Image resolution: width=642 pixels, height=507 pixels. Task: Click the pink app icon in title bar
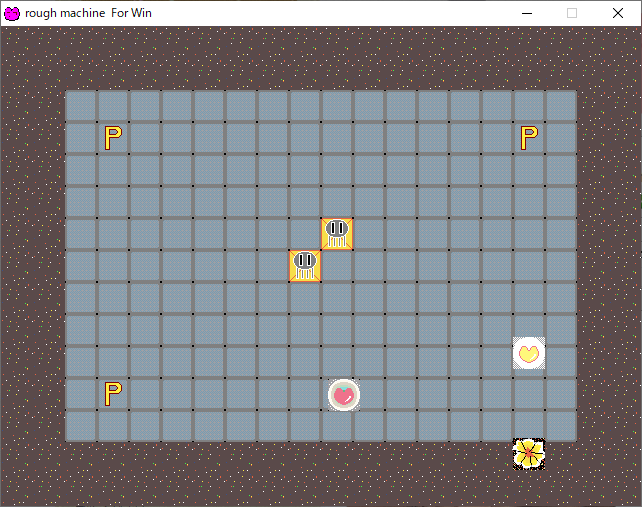pyautogui.click(x=12, y=14)
